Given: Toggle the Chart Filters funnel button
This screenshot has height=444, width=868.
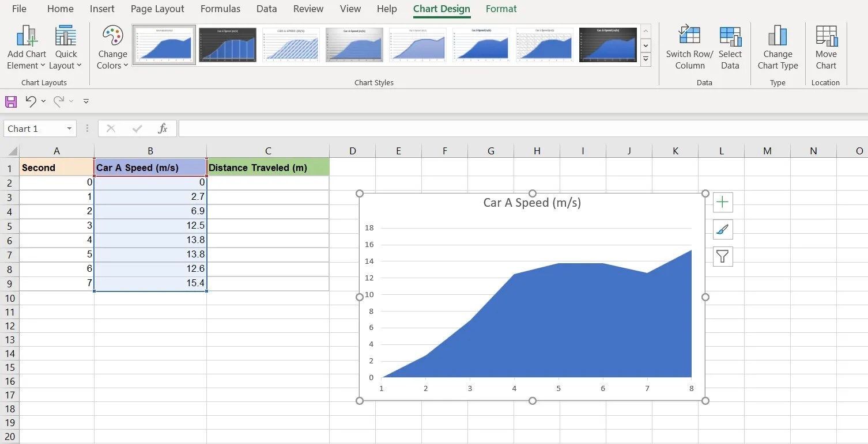Looking at the screenshot, I should click(722, 256).
